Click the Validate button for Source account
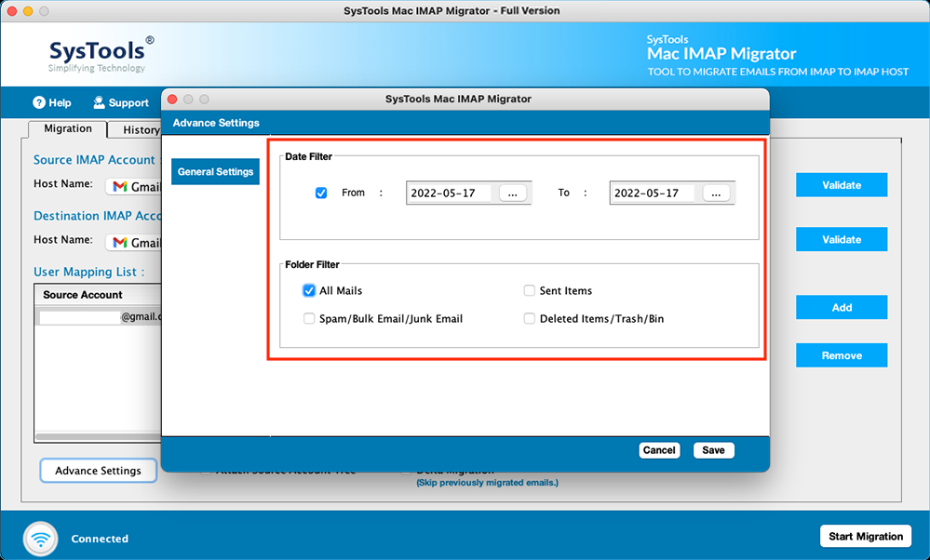The image size is (930, 560). (x=842, y=185)
